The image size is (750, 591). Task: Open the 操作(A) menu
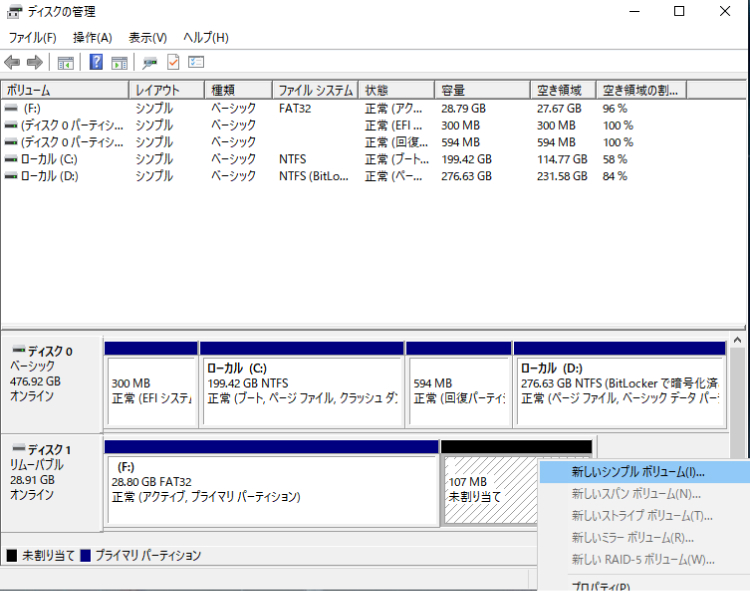(x=92, y=38)
